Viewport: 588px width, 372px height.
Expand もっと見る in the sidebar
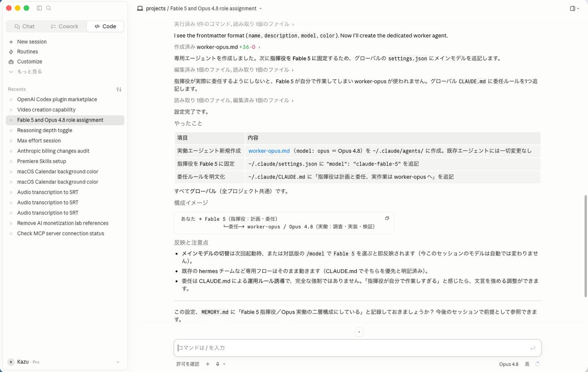(29, 71)
